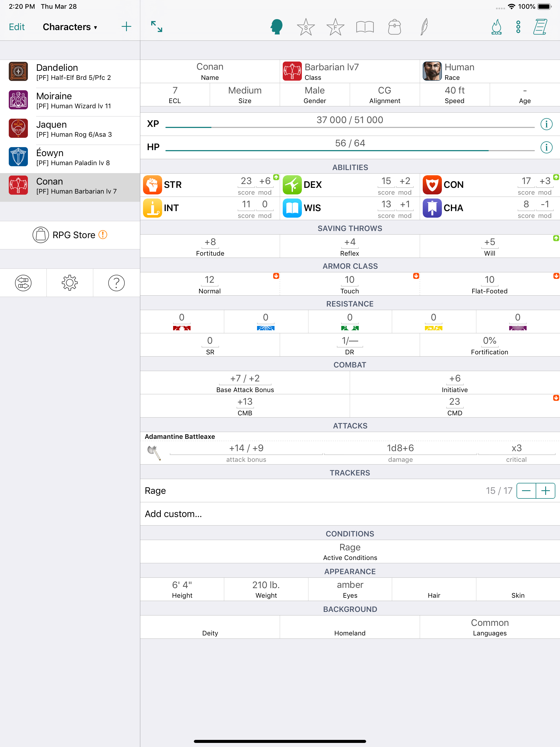This screenshot has height=747, width=560.
Task: Edit the character Name Conan field
Action: [210, 71]
